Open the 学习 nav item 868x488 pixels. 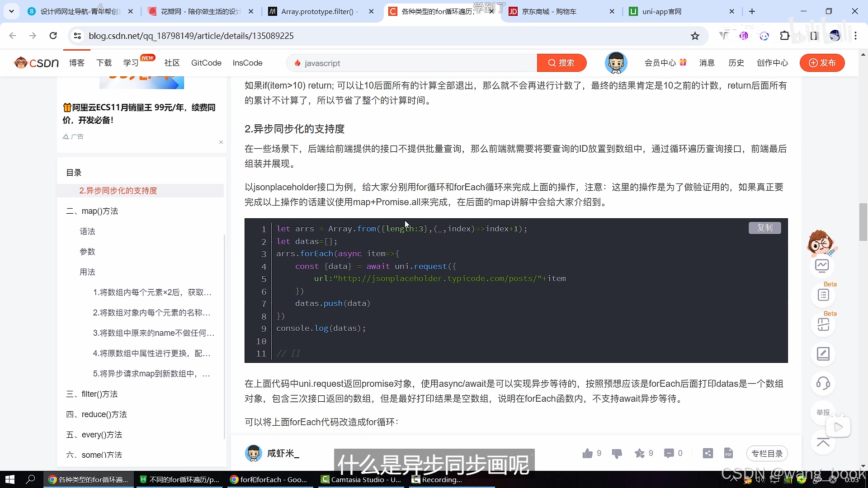coord(131,63)
